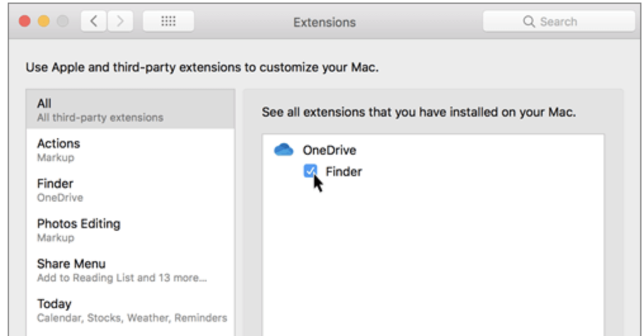Click the Finder label beside the checkbox

(x=344, y=171)
